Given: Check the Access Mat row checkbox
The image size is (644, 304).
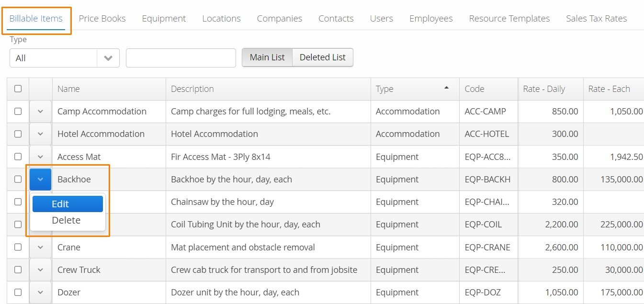Looking at the screenshot, I should point(18,157).
